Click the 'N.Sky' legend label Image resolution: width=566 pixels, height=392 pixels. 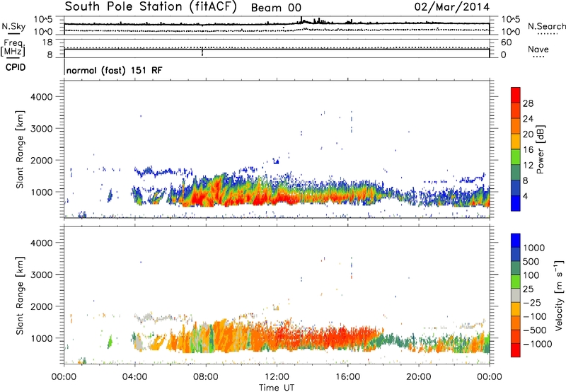point(13,26)
